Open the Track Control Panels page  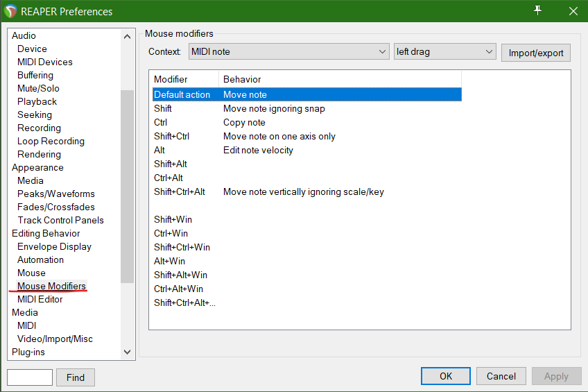[60, 220]
